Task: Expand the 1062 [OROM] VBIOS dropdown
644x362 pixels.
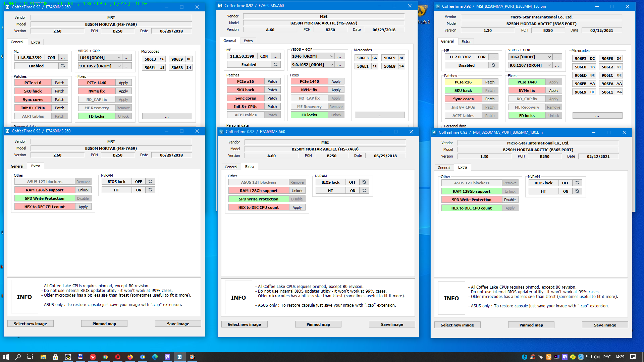Action: [x=549, y=57]
